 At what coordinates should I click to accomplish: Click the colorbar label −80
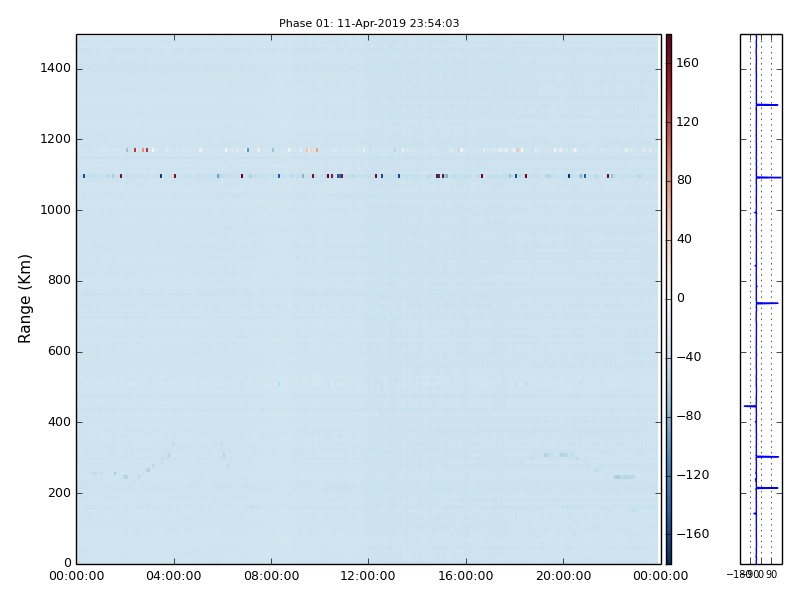pos(689,416)
